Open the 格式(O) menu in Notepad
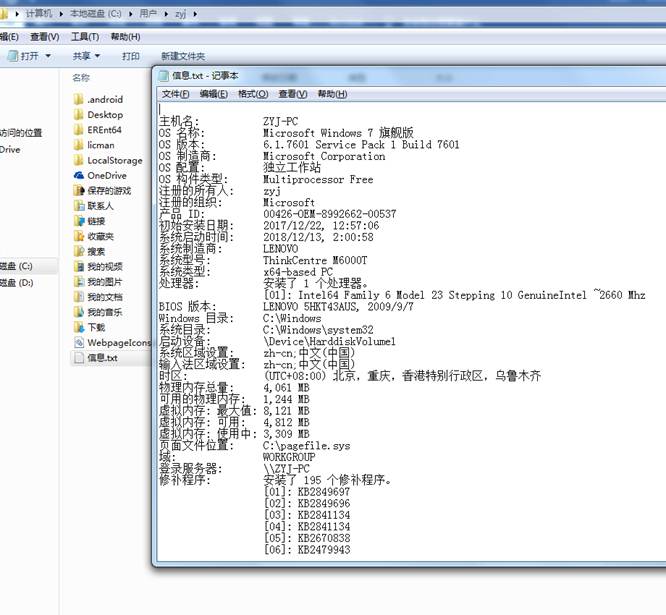 (253, 94)
